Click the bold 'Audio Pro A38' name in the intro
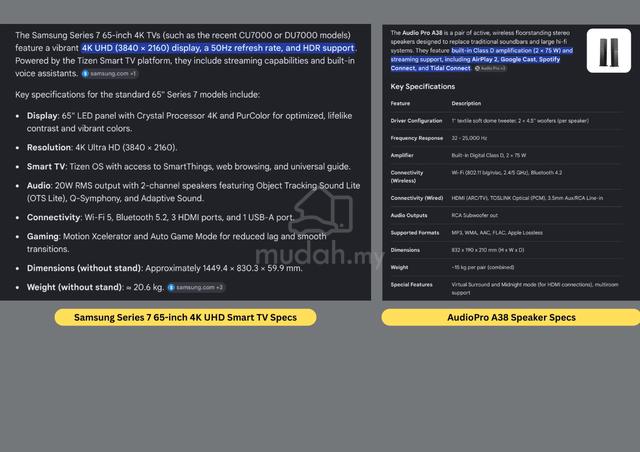 point(422,33)
